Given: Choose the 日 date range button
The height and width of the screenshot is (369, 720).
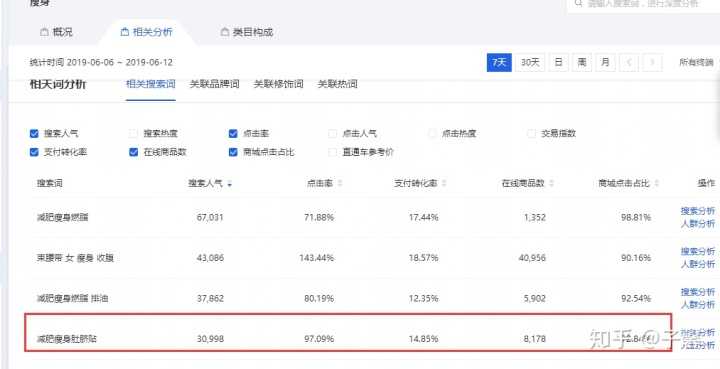Looking at the screenshot, I should click(558, 62).
